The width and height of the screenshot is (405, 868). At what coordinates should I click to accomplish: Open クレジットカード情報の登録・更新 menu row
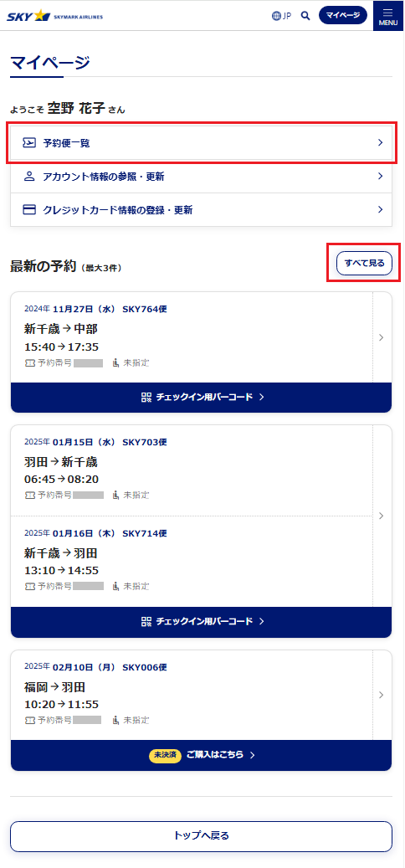[x=202, y=210]
